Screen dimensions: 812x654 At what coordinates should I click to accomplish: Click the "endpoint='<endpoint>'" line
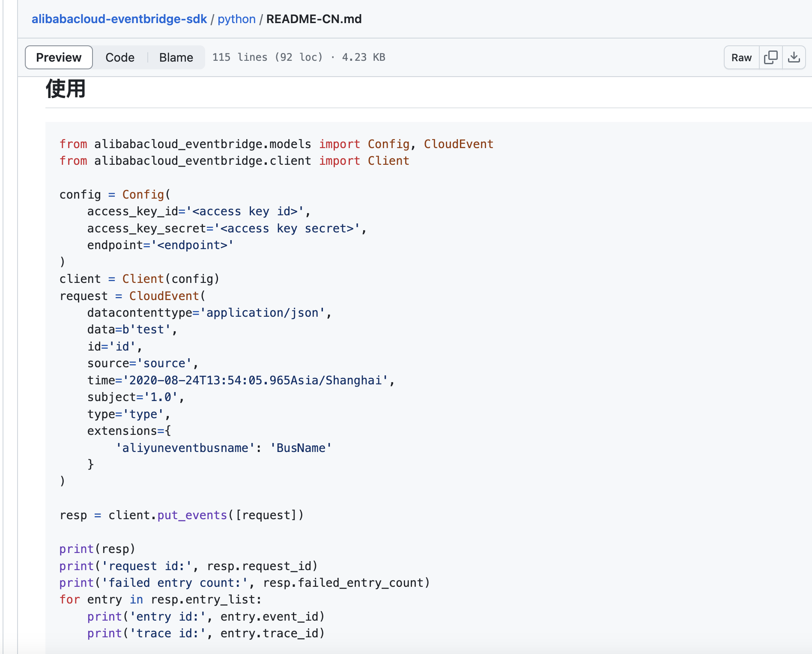click(x=160, y=245)
